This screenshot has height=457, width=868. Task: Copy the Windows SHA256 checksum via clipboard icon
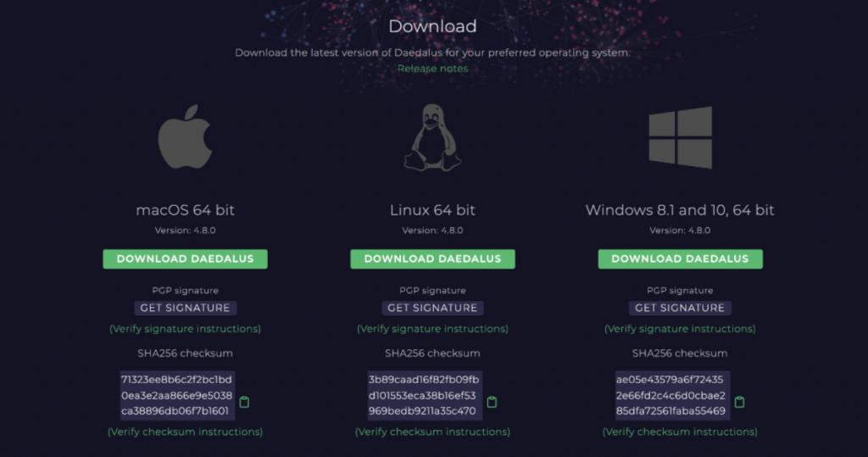pos(739,402)
